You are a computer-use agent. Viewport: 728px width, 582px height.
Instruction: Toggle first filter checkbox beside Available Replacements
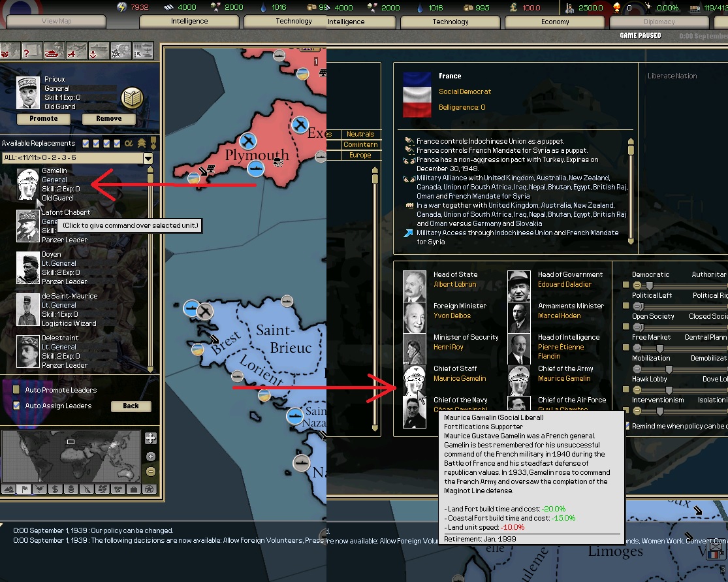point(86,144)
